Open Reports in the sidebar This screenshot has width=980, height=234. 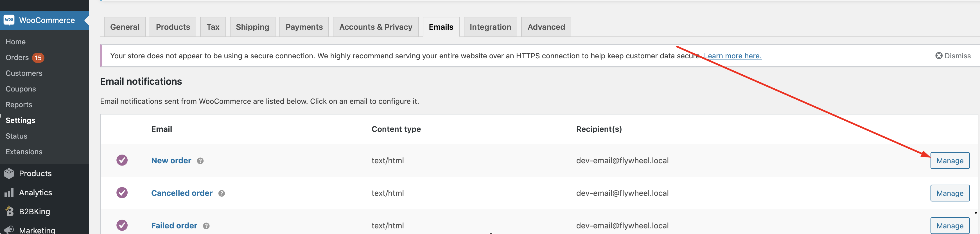tap(19, 105)
